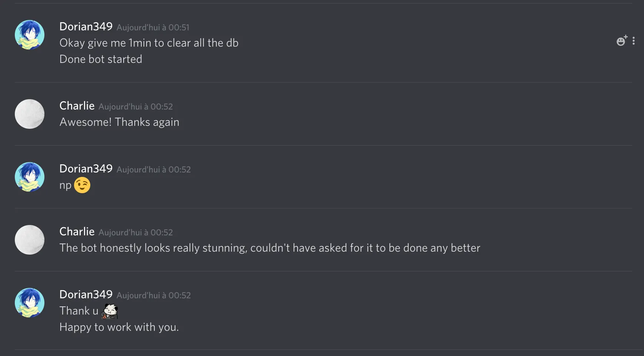Screen dimensions: 644x356
Task: Click the panda emoji after "Thank u"
Action: click(x=110, y=311)
